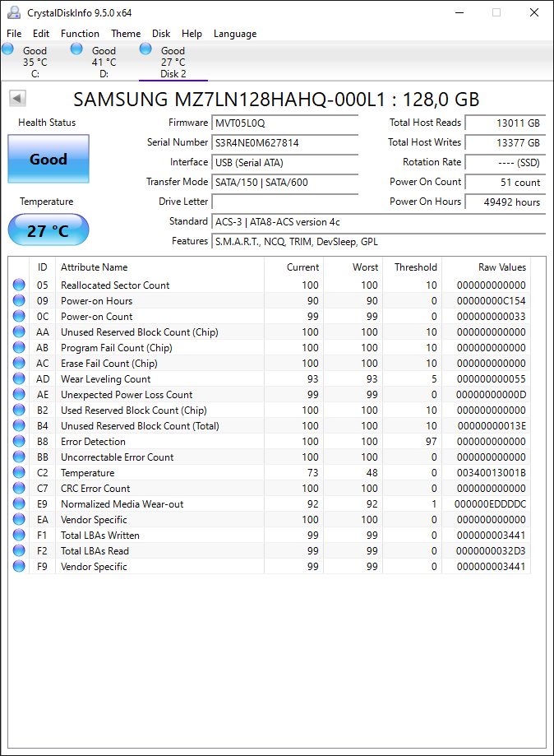Image resolution: width=554 pixels, height=756 pixels.
Task: Click status orb of Used Reserved Block Count (Chip)
Action: [19, 410]
